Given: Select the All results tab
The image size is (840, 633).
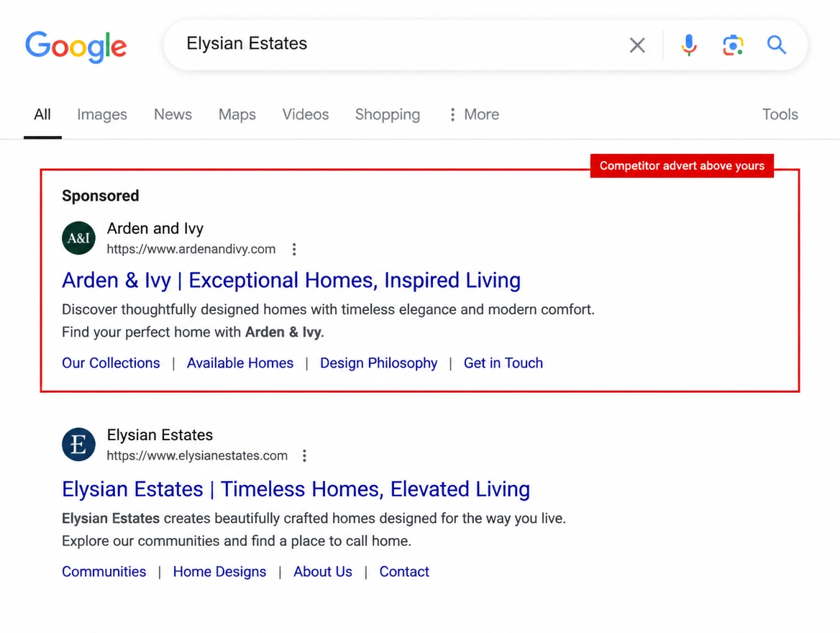Looking at the screenshot, I should (42, 114).
